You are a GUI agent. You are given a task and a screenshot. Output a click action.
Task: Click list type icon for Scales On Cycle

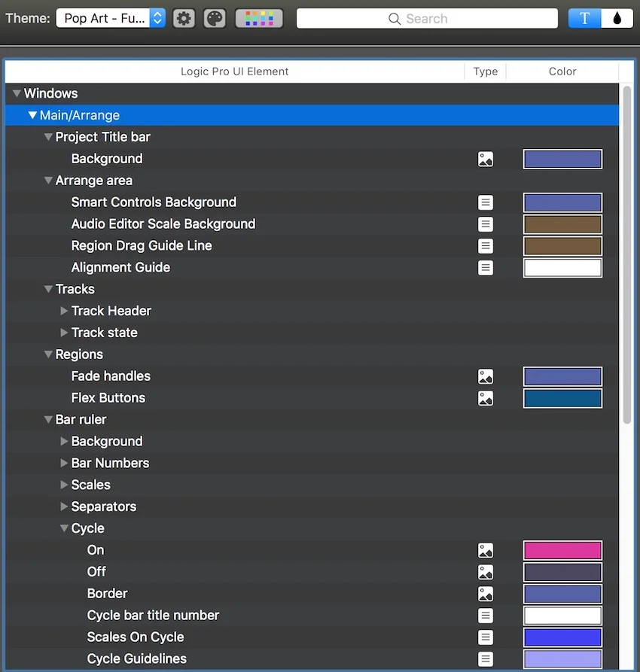pos(485,637)
